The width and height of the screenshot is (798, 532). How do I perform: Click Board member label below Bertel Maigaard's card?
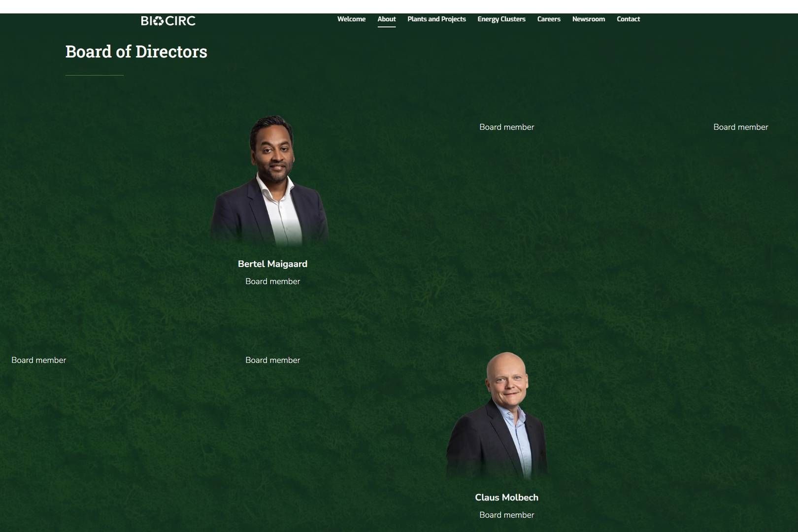(x=272, y=360)
